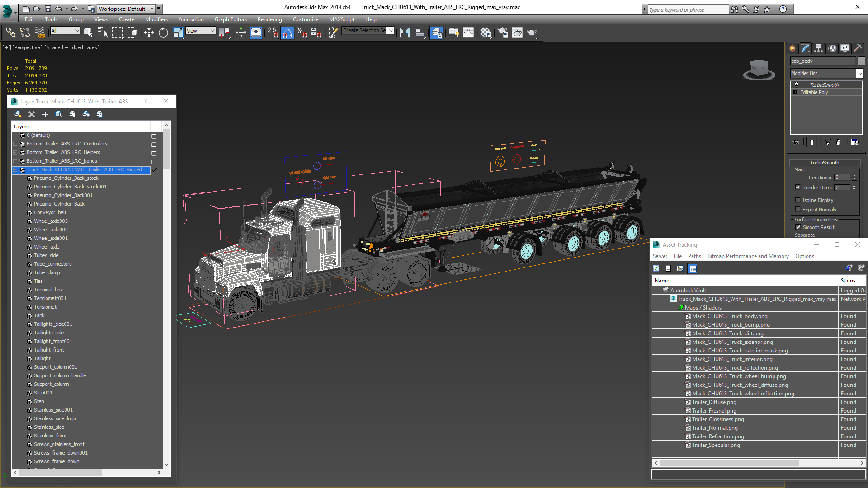Image resolution: width=868 pixels, height=488 pixels.
Task: Click the Unlink Selection tool
Action: point(25,32)
